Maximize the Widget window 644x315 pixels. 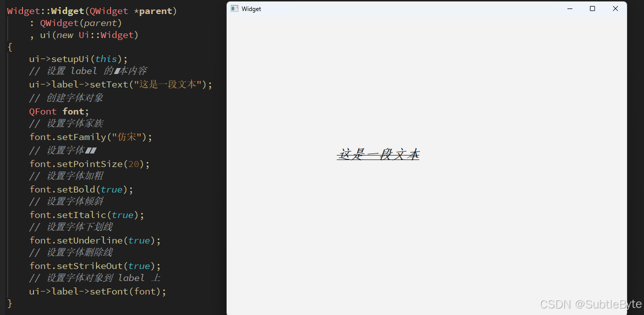592,8
